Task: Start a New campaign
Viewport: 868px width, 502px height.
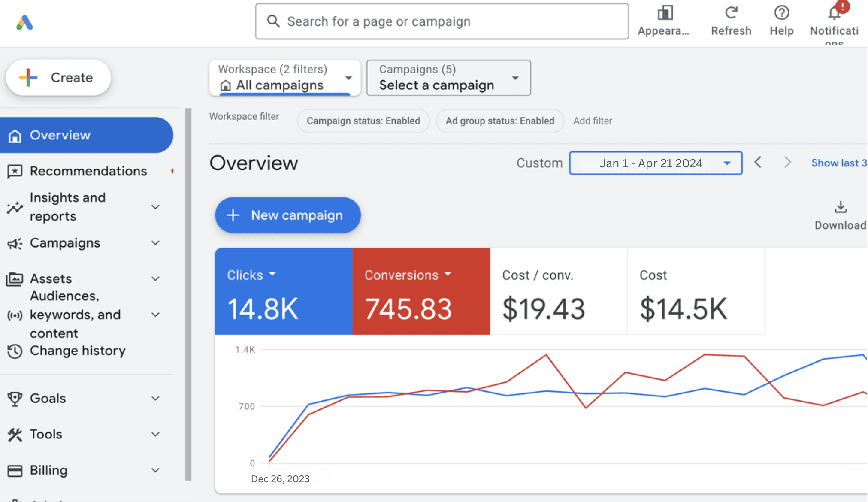Action: coord(287,215)
